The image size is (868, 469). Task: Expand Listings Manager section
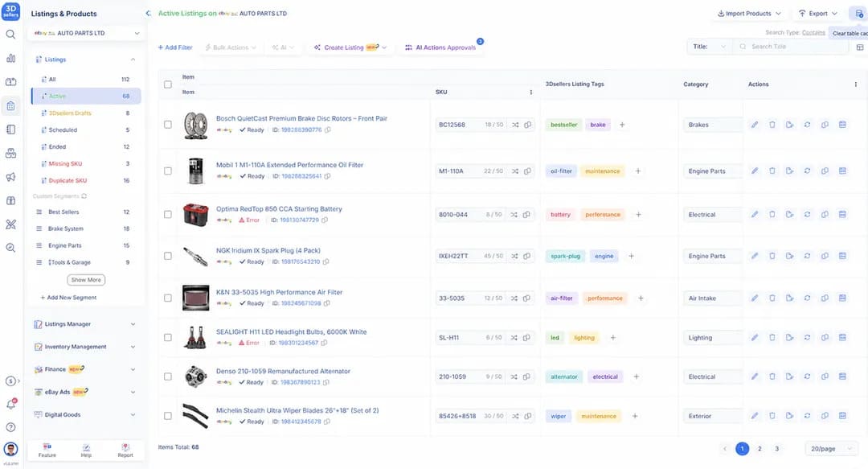86,323
